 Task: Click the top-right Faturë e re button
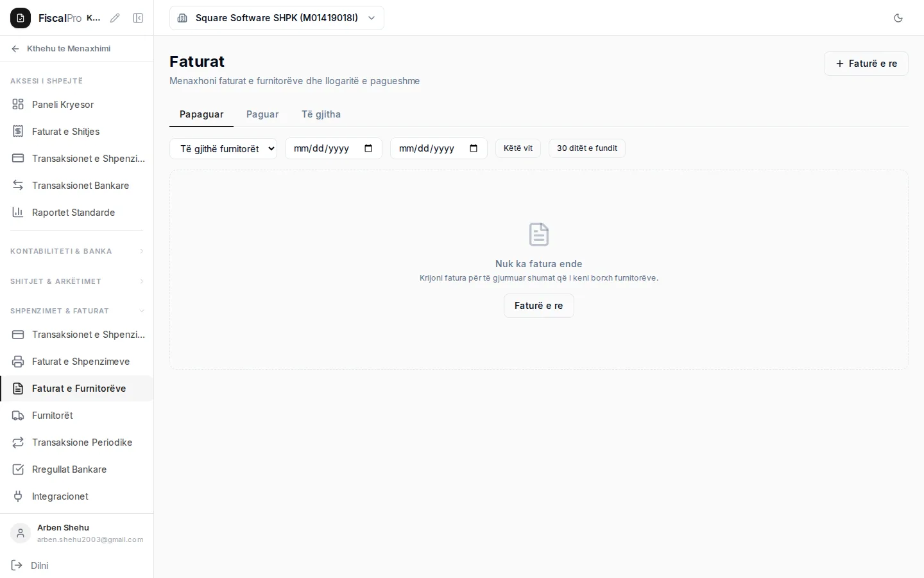pyautogui.click(x=866, y=64)
